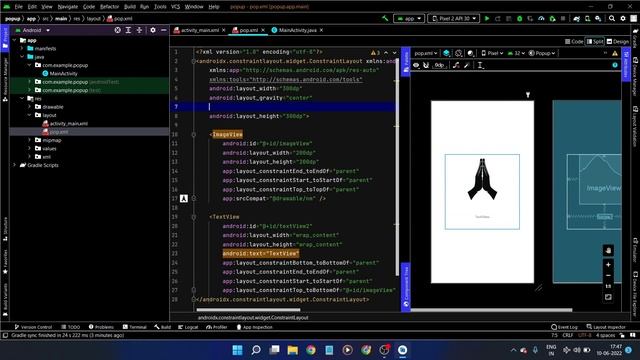Toggle the Attributes side panel
This screenshot has height=360, width=640.
click(x=626, y=64)
